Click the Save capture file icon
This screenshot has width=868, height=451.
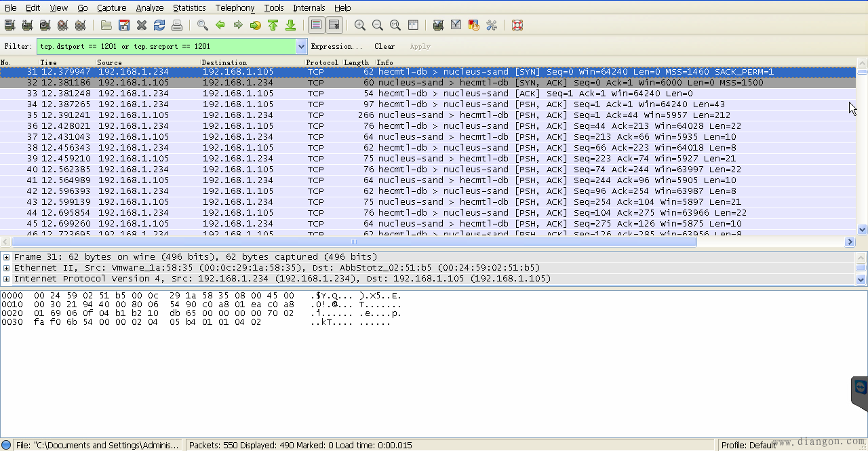click(x=124, y=25)
